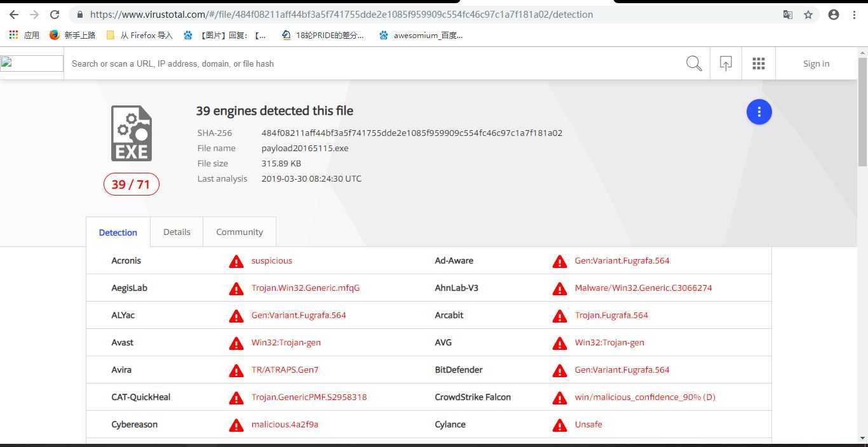This screenshot has width=868, height=447.
Task: Click Malware/Win32.Generic.C3066274 result text
Action: pos(643,288)
